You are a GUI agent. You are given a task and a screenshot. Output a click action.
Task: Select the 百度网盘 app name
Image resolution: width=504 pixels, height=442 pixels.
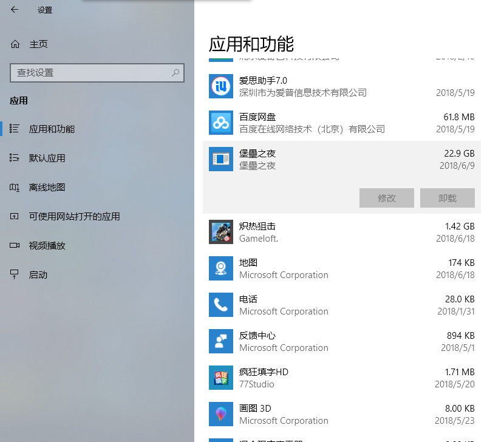point(257,117)
